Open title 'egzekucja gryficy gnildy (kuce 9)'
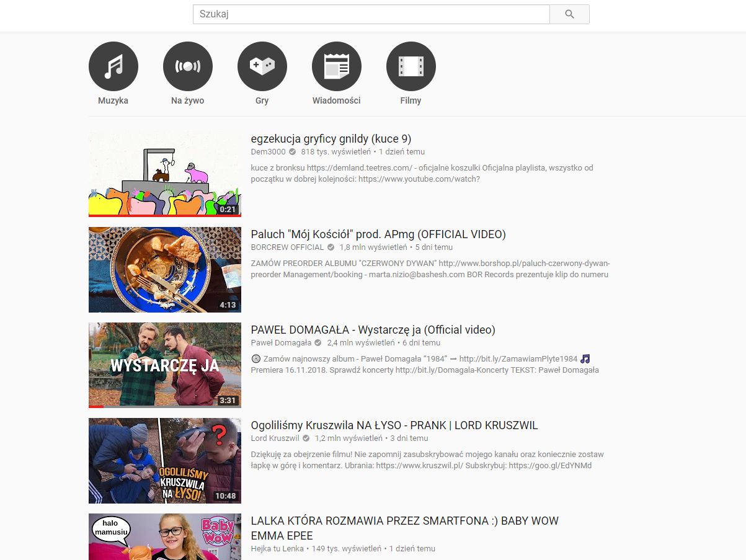The height and width of the screenshot is (560, 746). click(x=331, y=139)
